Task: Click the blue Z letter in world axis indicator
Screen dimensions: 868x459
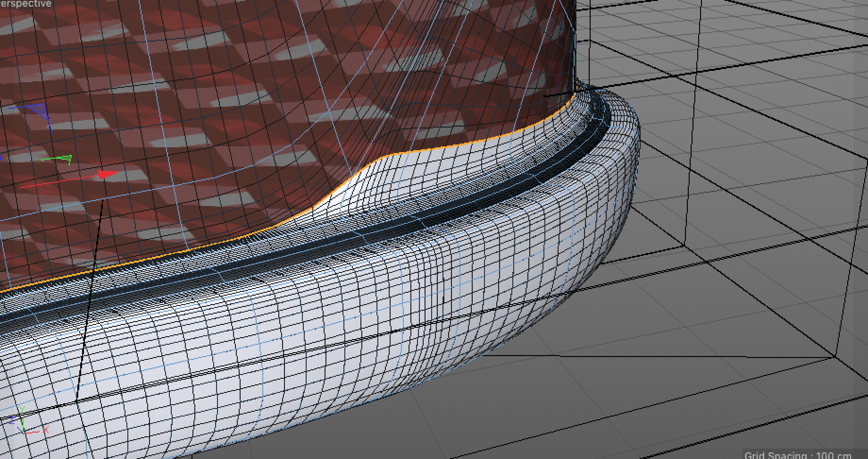Action: point(12,420)
